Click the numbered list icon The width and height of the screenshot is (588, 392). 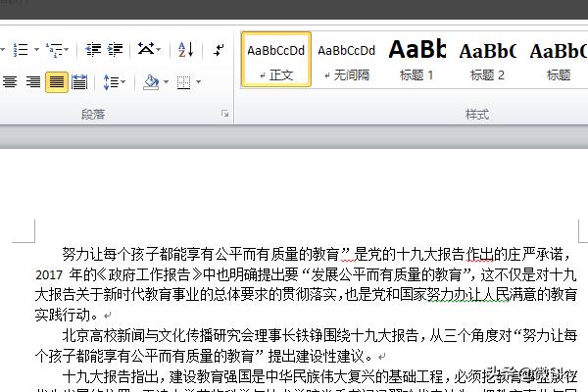pyautogui.click(x=20, y=48)
